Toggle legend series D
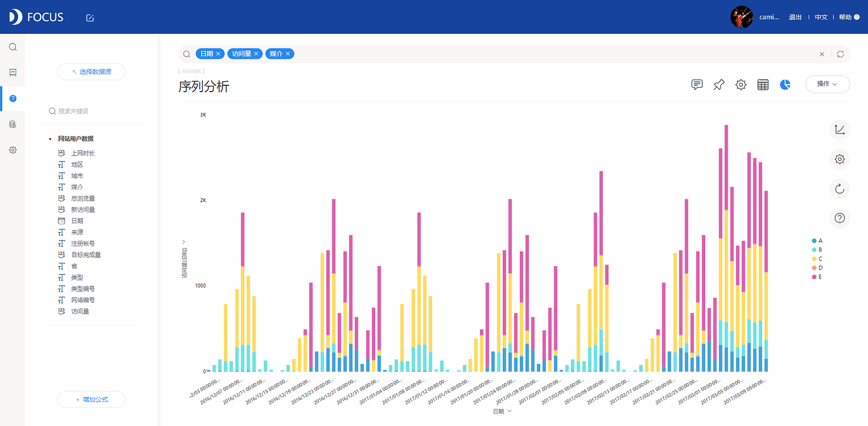 [x=817, y=268]
